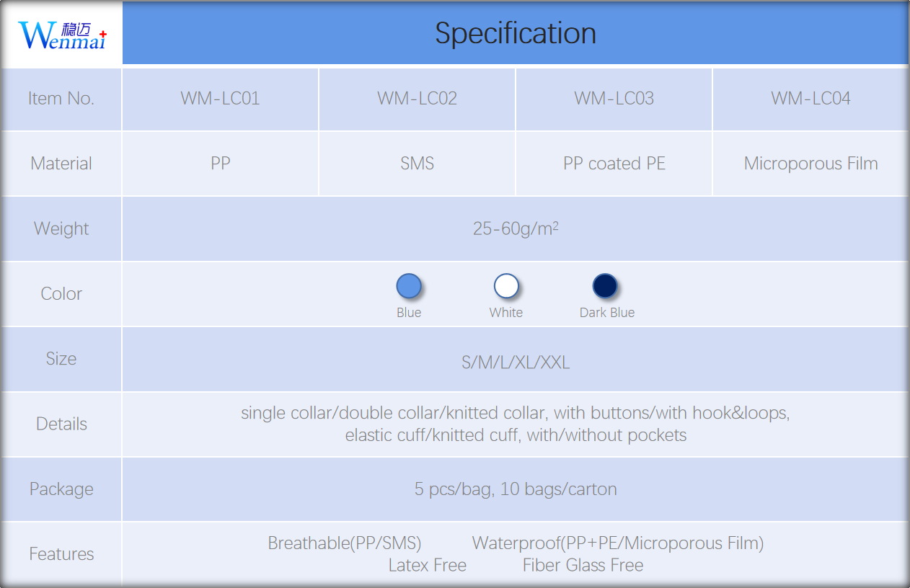Image resolution: width=910 pixels, height=588 pixels.
Task: Click the PP coated PE material cell
Action: pyautogui.click(x=614, y=164)
